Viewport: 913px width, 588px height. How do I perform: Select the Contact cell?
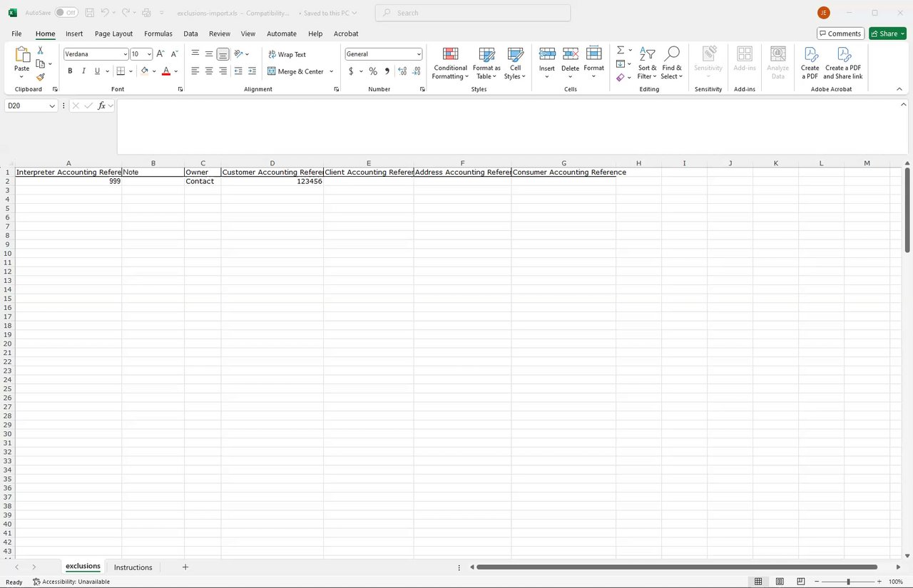[203, 182]
